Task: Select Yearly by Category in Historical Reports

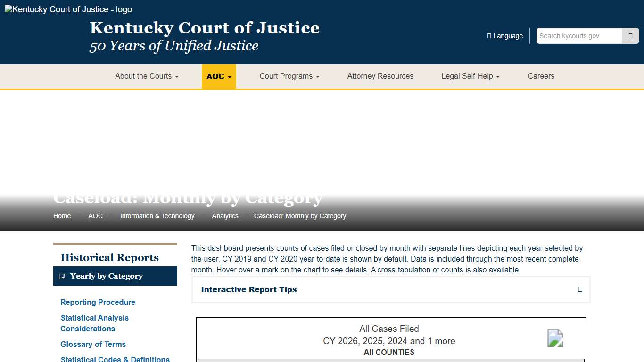Action: (107, 276)
